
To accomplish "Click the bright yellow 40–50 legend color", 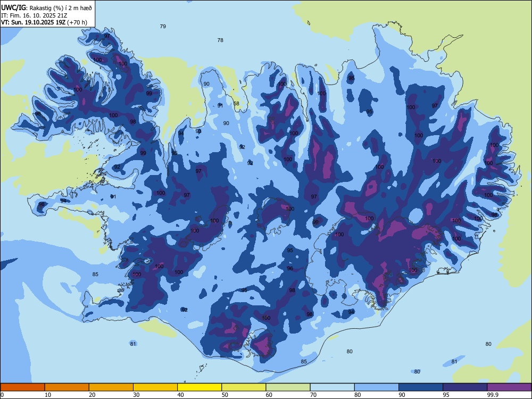I will (x=199, y=387).
